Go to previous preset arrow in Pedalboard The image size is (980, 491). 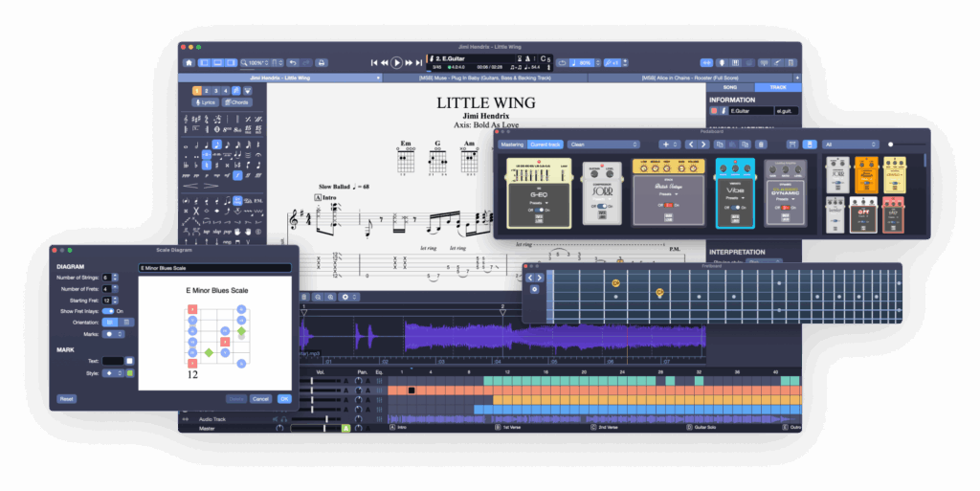[690, 145]
